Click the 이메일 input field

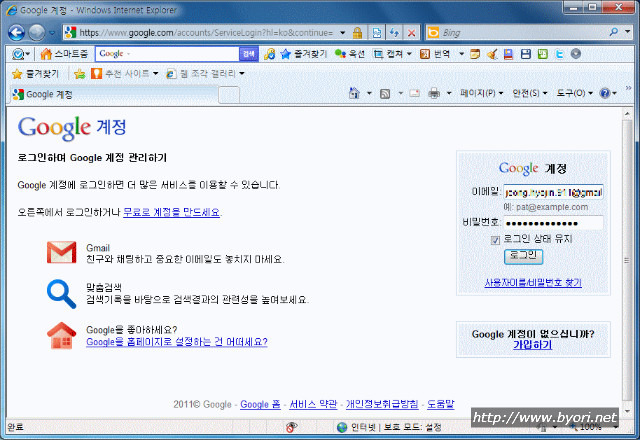coord(553,192)
